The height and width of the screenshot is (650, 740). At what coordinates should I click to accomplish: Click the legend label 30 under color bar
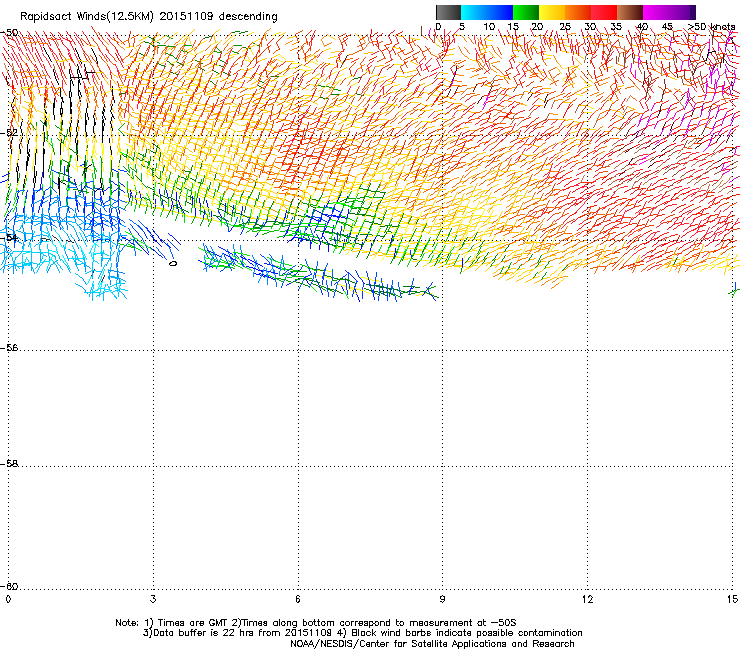pos(590,27)
